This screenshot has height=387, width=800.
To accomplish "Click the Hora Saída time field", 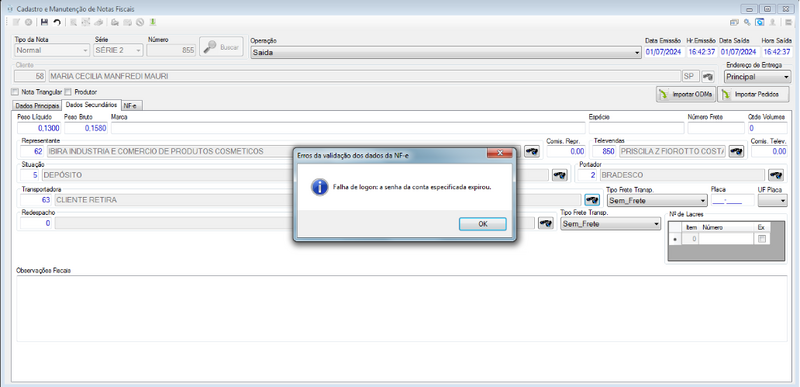I will pyautogui.click(x=776, y=52).
